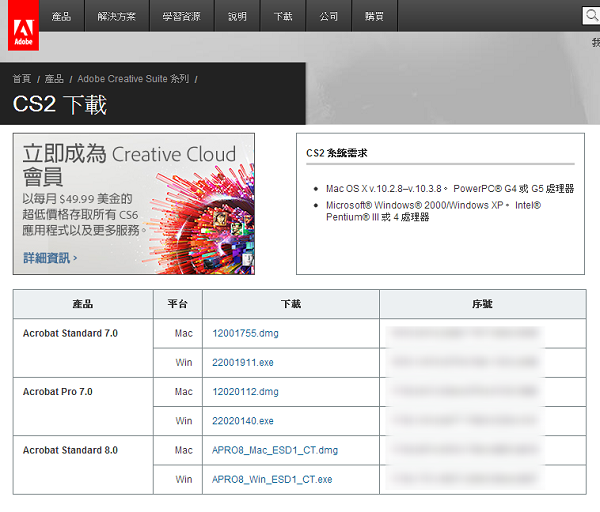Open the 說明 navigation menu
This screenshot has height=512, width=600.
pos(237,16)
